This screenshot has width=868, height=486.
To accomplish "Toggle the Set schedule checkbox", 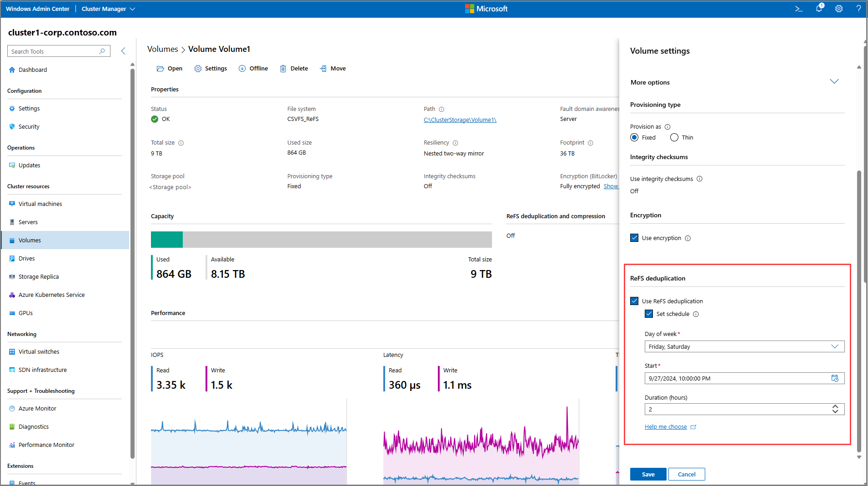I will pos(649,314).
